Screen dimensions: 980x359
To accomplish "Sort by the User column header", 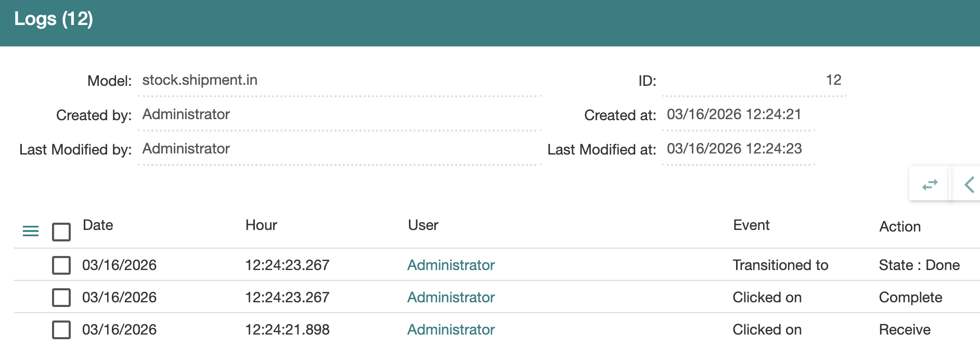I will 423,225.
